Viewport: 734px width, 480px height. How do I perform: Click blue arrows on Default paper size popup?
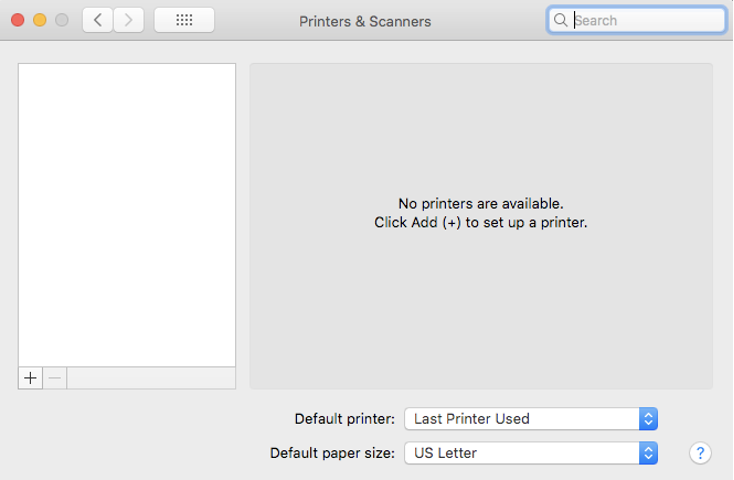(x=648, y=453)
